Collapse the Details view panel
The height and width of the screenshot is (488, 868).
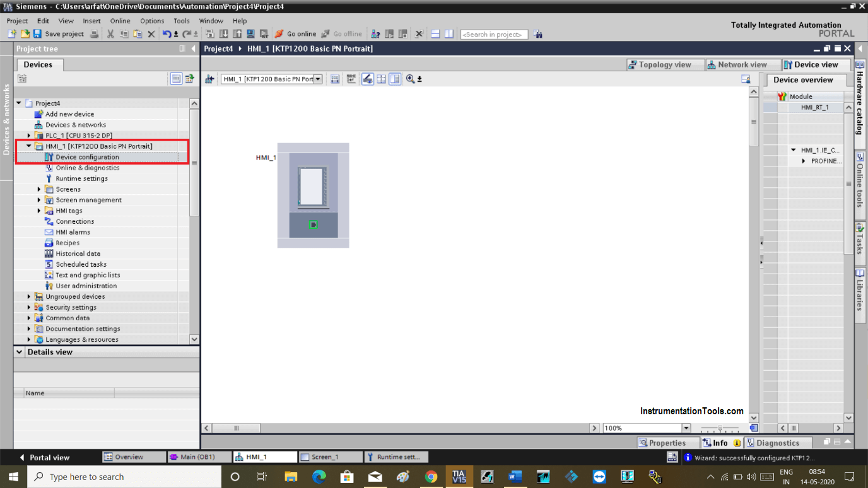(x=20, y=352)
